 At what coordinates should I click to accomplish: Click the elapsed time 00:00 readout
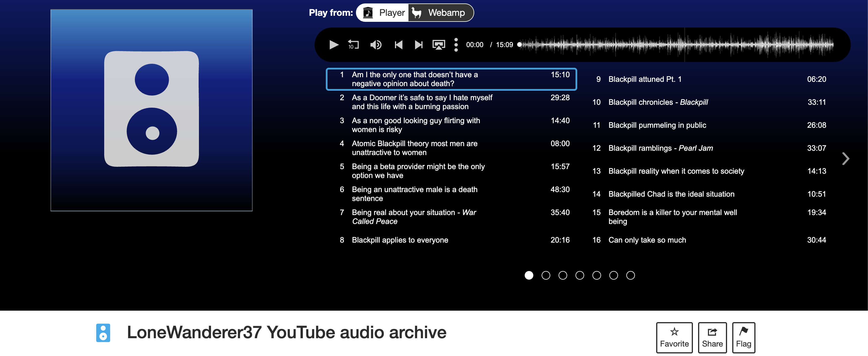point(474,45)
